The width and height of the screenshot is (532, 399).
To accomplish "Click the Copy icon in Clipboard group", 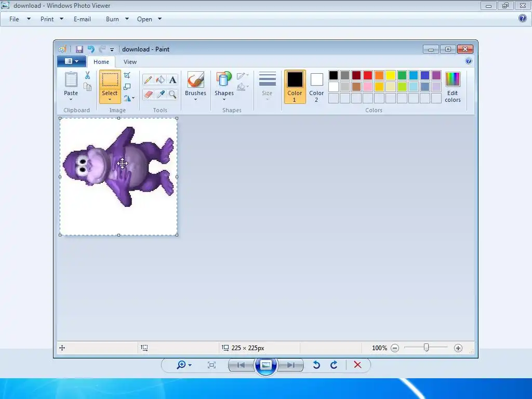I will (x=87, y=87).
